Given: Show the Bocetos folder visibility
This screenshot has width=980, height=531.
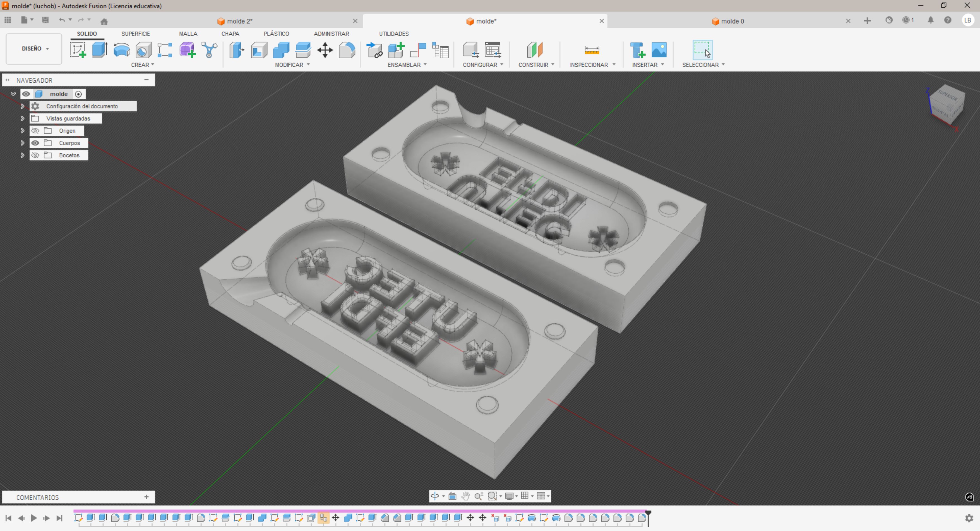Looking at the screenshot, I should pos(35,155).
